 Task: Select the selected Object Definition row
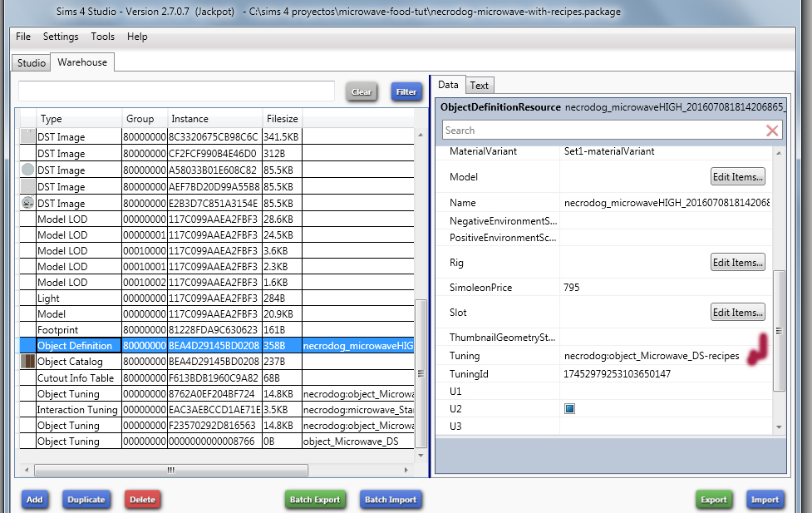pyautogui.click(x=217, y=346)
